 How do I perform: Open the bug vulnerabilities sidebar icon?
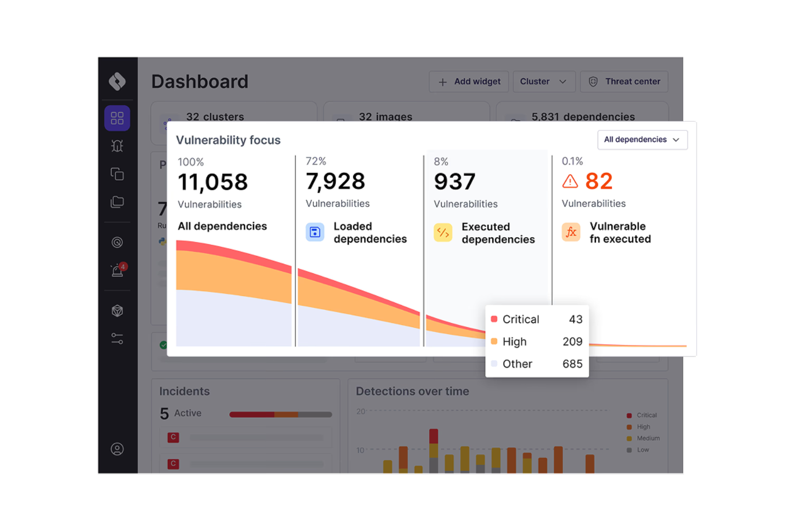(117, 146)
